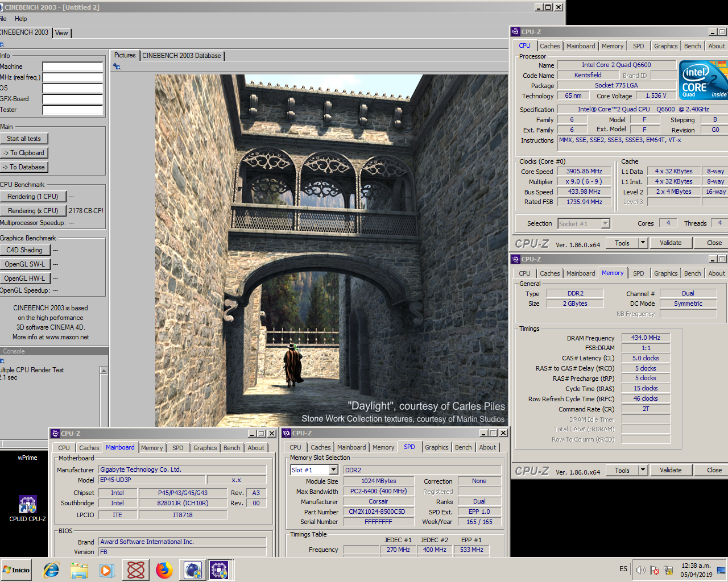
Task: Open the CINEBENCH 2003 Database tab
Action: point(181,56)
